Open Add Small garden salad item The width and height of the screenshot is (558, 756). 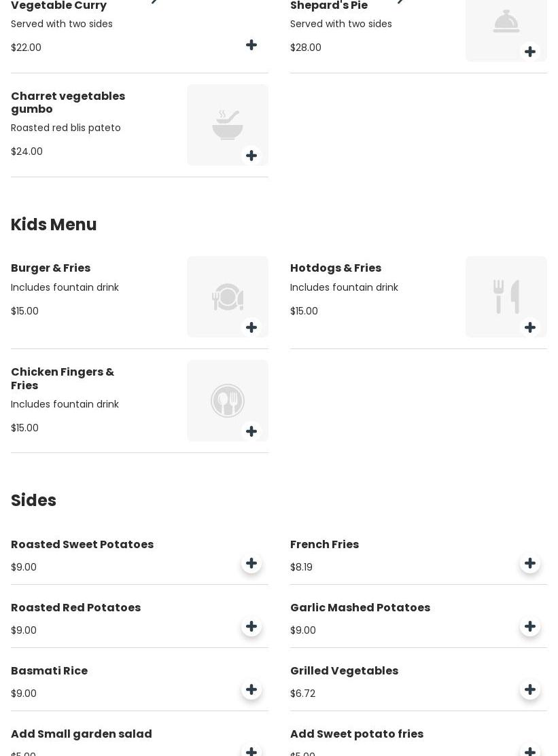pyautogui.click(x=82, y=734)
